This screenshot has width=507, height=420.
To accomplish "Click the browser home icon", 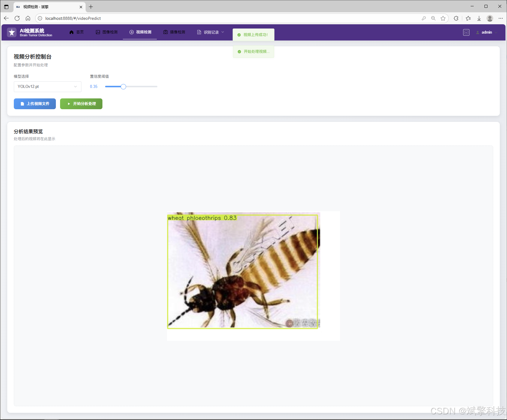I will [x=28, y=18].
